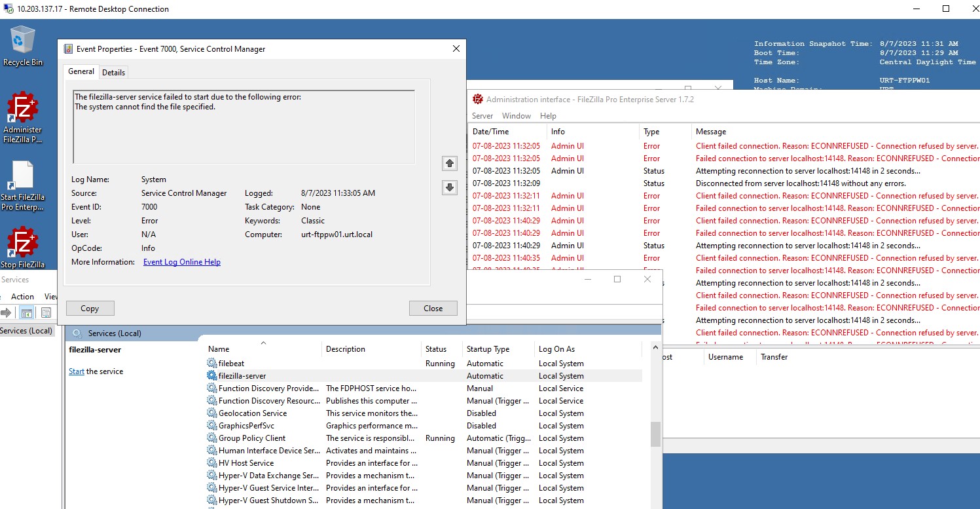Click Type column header in FileZilla log
The height and width of the screenshot is (509, 980).
[x=664, y=132]
